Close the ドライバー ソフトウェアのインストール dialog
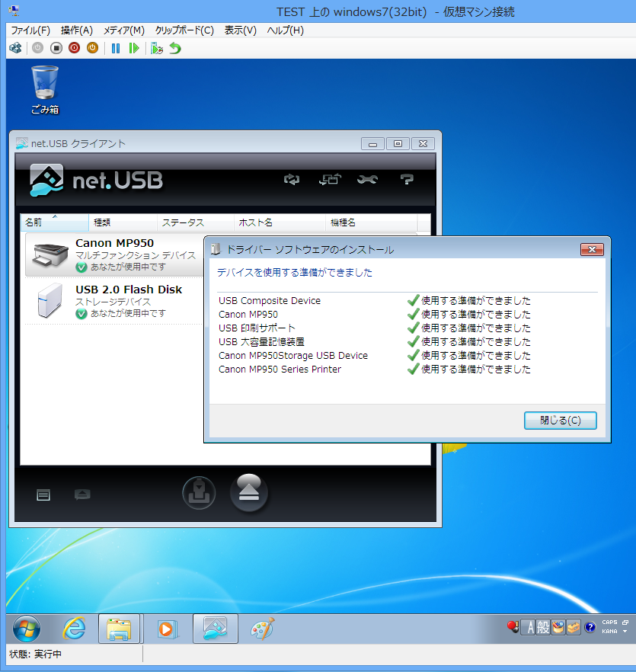 [592, 249]
